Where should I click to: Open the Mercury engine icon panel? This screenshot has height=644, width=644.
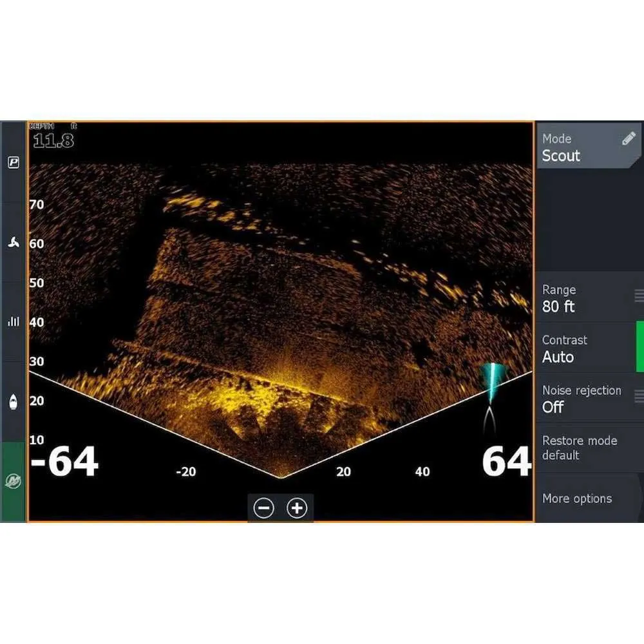(x=13, y=481)
